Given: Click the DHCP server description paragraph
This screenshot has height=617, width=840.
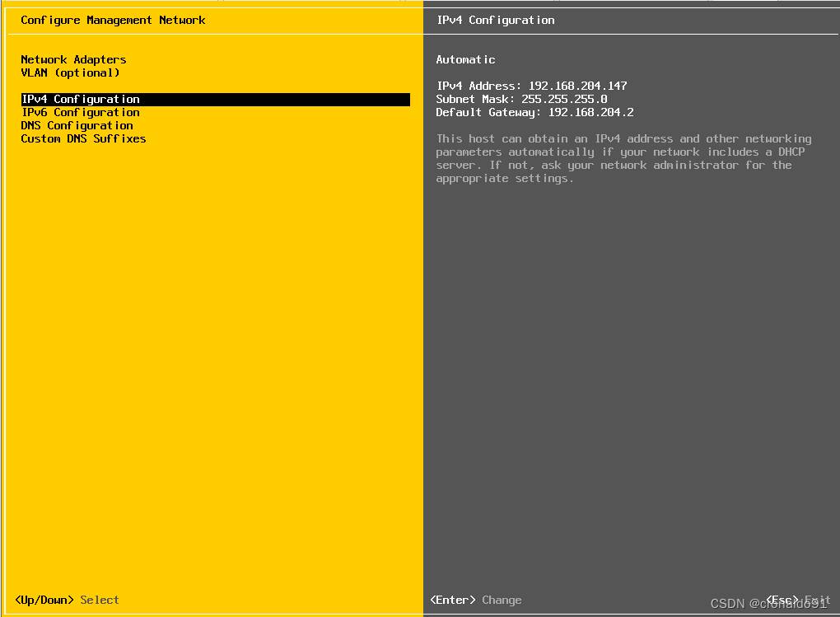Looking at the screenshot, I should click(x=623, y=158).
